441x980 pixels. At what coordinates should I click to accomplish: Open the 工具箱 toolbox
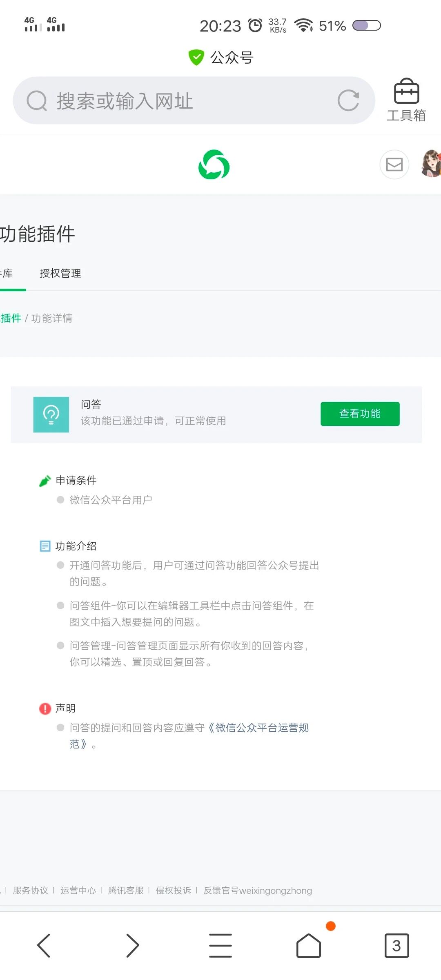406,100
